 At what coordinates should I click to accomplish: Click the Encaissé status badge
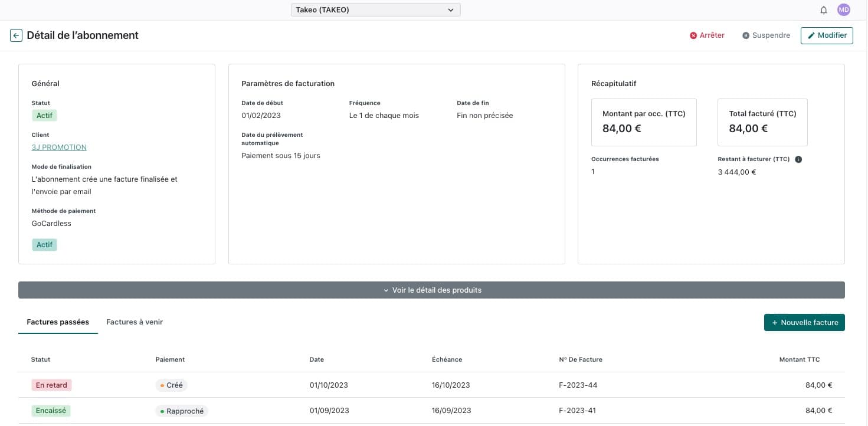(51, 411)
